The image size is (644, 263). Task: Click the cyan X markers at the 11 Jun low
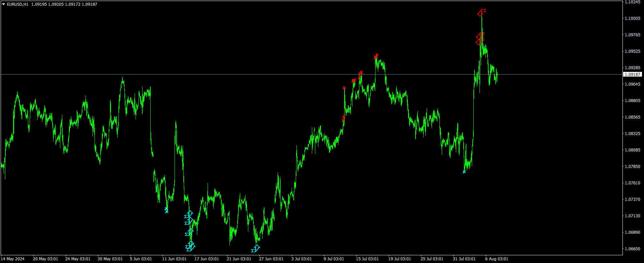[x=166, y=210]
